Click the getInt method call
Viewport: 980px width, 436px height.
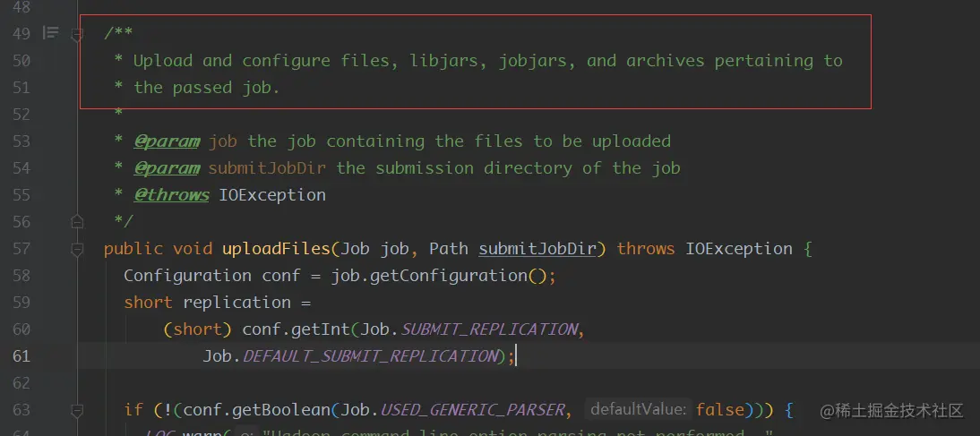click(322, 329)
